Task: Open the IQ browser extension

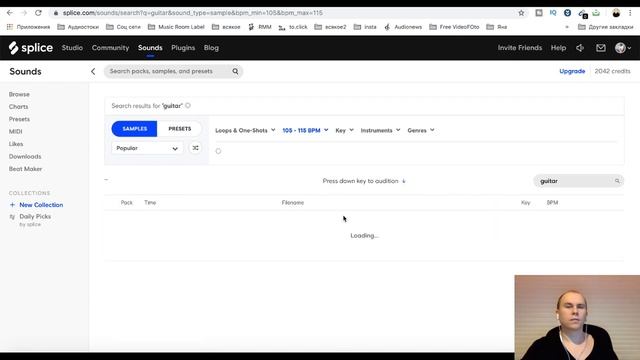Action: click(553, 13)
